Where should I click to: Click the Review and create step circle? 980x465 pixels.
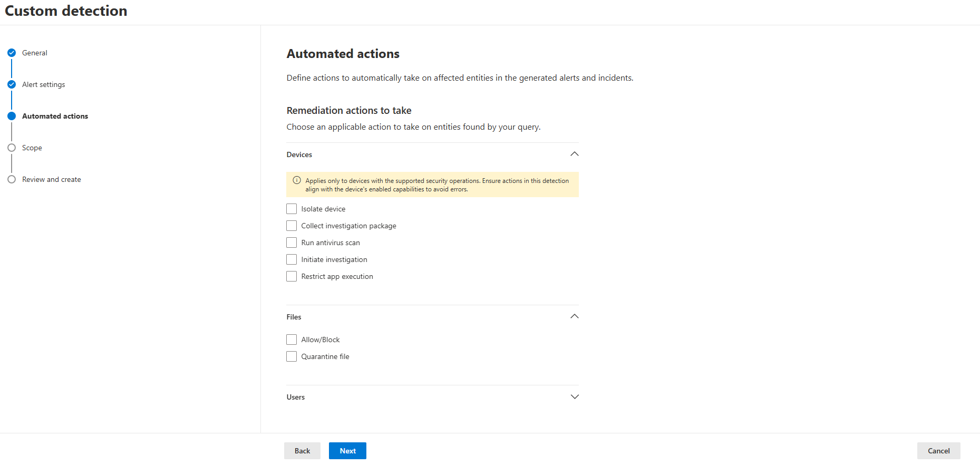(12, 179)
